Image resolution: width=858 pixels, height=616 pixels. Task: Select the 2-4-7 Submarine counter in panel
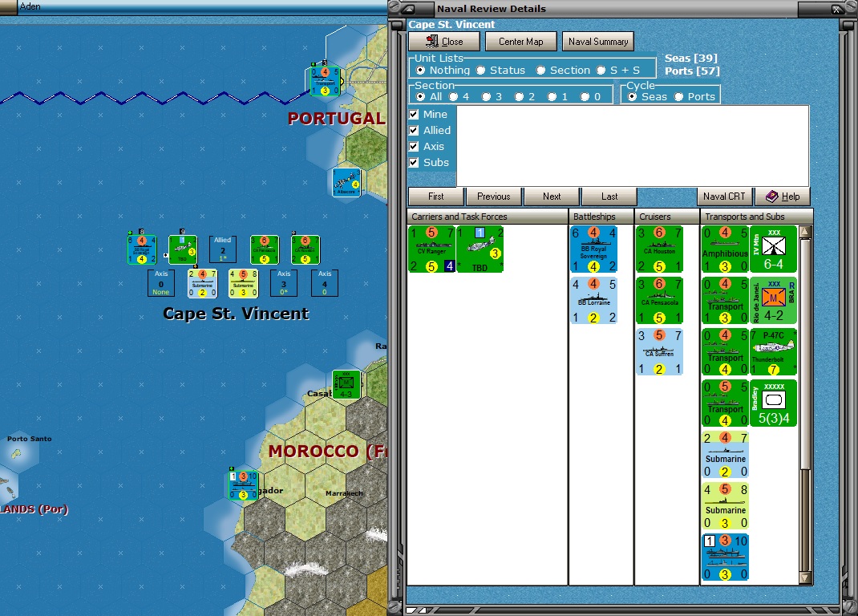click(x=725, y=455)
